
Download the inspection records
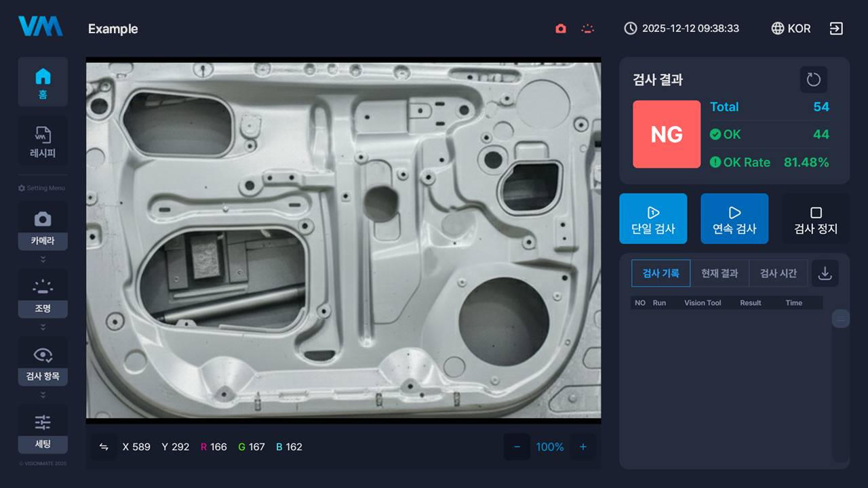(x=825, y=273)
